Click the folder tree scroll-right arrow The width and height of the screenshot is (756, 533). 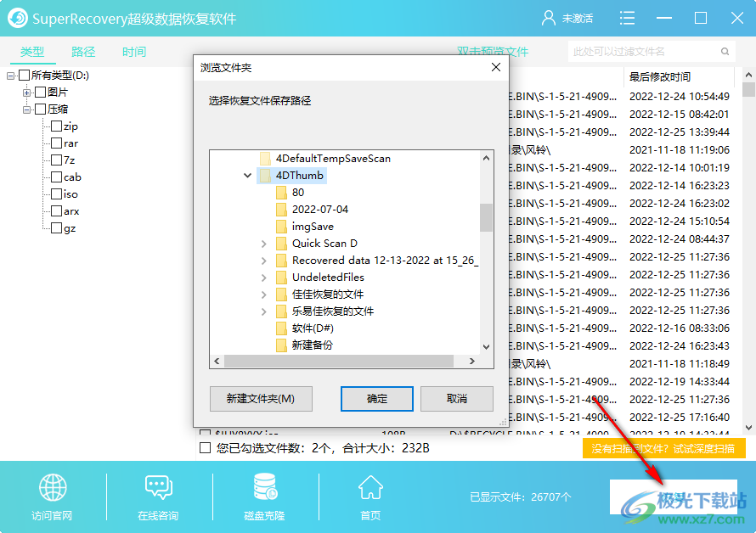pos(472,361)
